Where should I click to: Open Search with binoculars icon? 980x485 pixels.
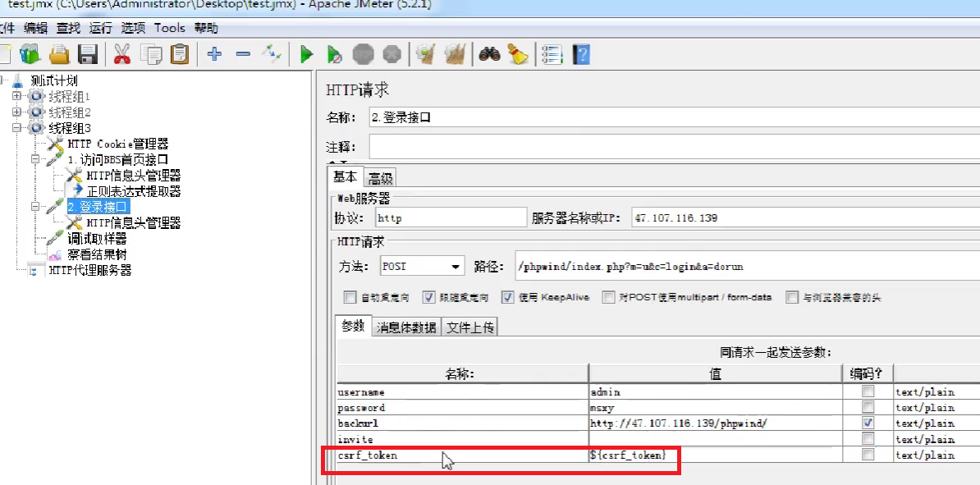coord(489,54)
